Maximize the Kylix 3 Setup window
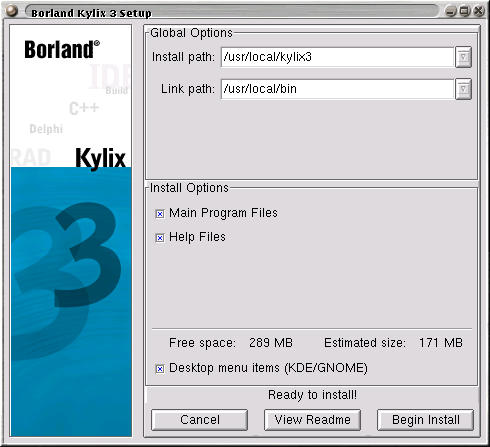The width and height of the screenshot is (490, 447). (465, 11)
